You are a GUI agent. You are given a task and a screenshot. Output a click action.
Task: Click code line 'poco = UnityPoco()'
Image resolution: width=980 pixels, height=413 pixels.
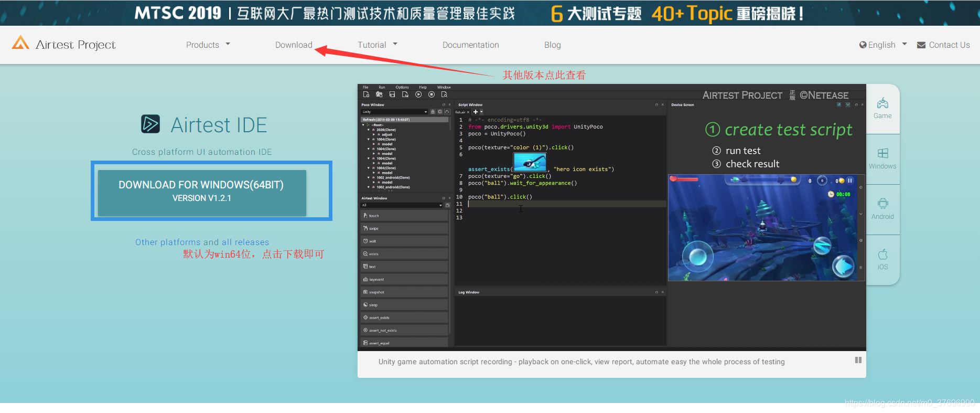pos(497,133)
